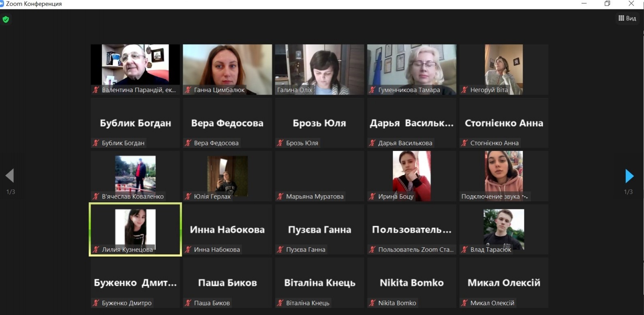Viewport: 644px width, 315px height.
Task: Click muted mic icon beside Валентина Парандій
Action: click(96, 90)
